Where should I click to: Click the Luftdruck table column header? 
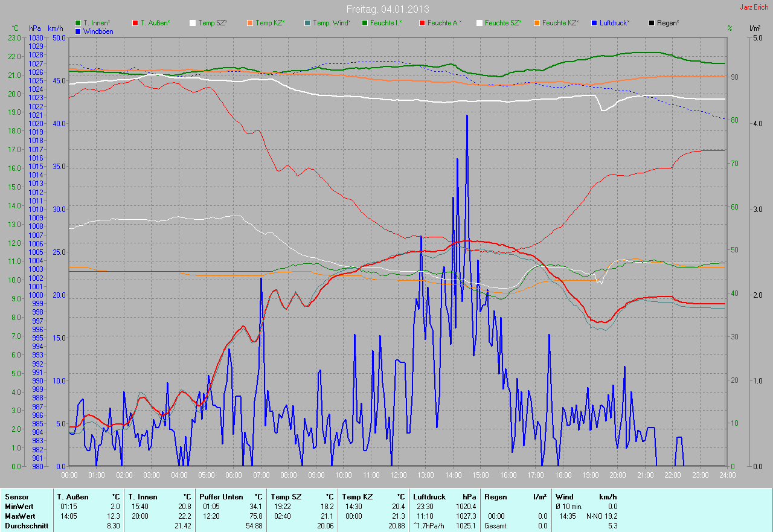430,497
